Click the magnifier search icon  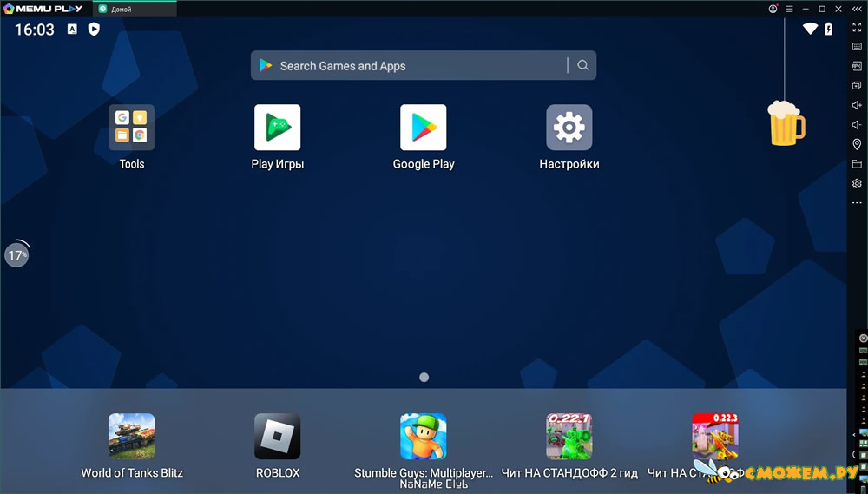click(583, 65)
